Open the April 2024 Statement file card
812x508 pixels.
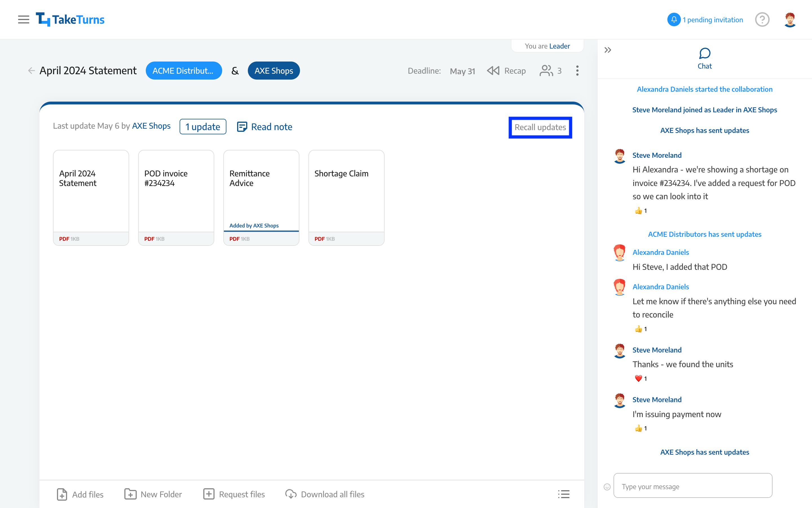pyautogui.click(x=91, y=198)
